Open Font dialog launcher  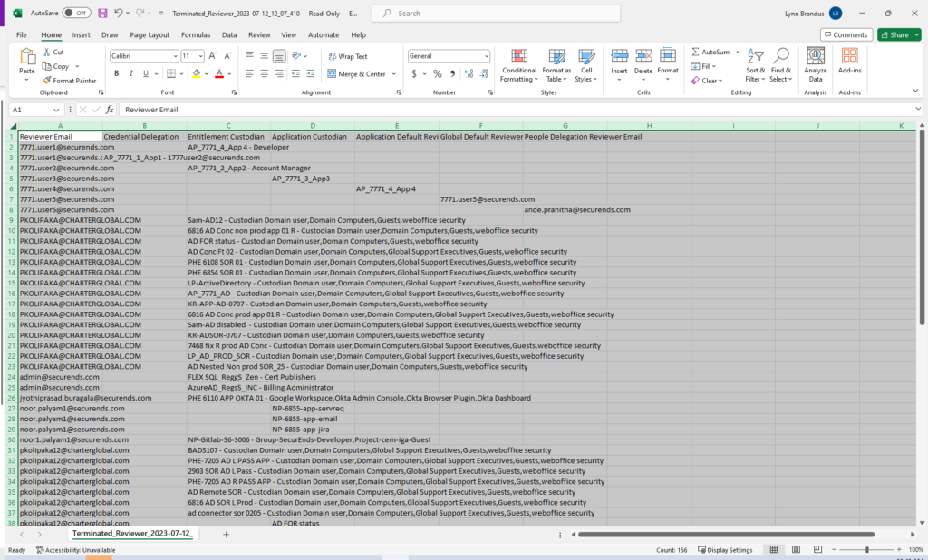(235, 92)
